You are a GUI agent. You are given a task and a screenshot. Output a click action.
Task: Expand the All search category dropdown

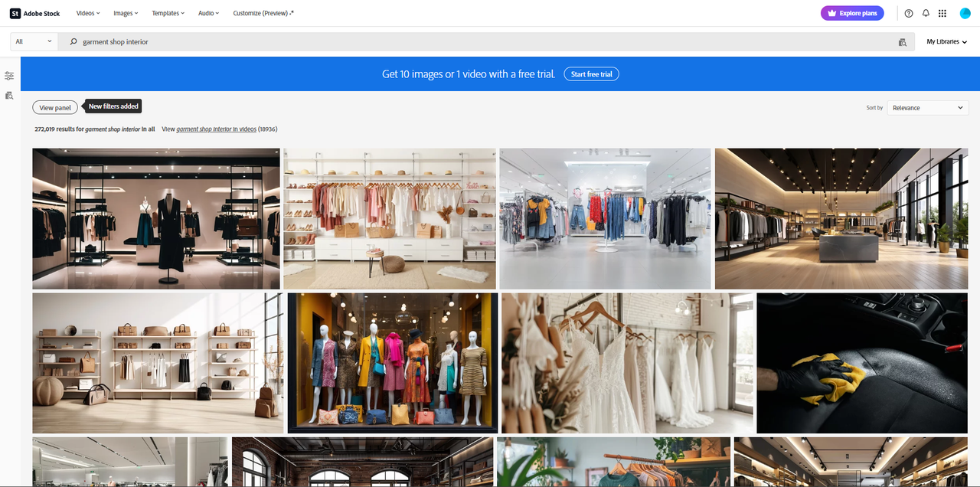coord(32,41)
